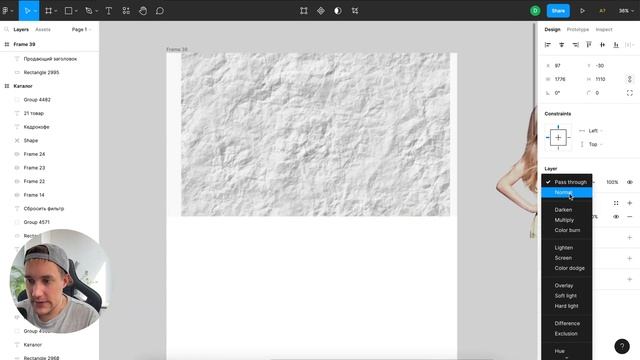Open the Resources tool
The height and width of the screenshot is (360, 640).
click(126, 11)
